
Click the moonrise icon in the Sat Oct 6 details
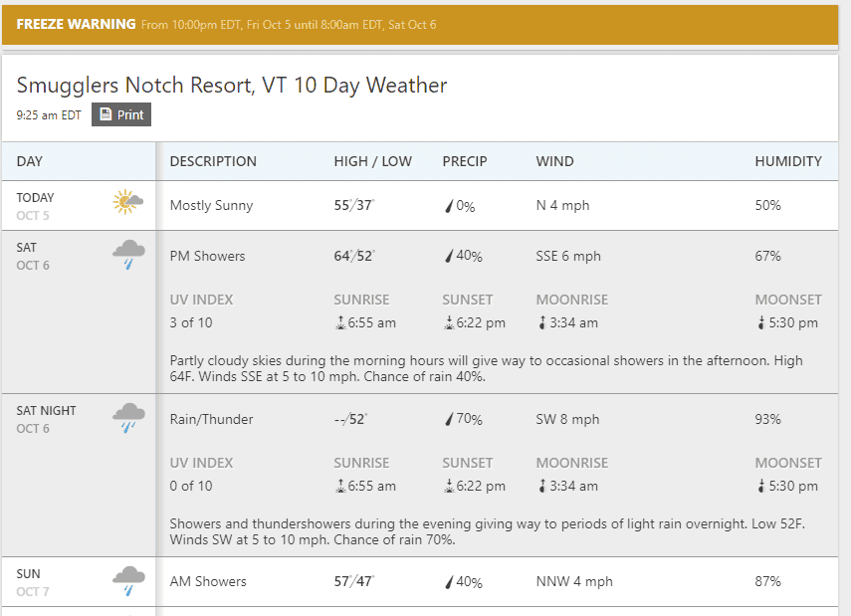[x=541, y=322]
